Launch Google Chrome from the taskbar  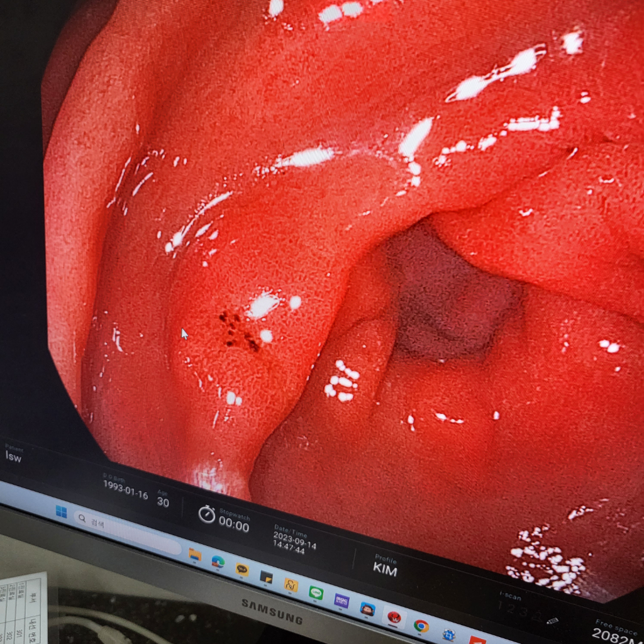421,626
